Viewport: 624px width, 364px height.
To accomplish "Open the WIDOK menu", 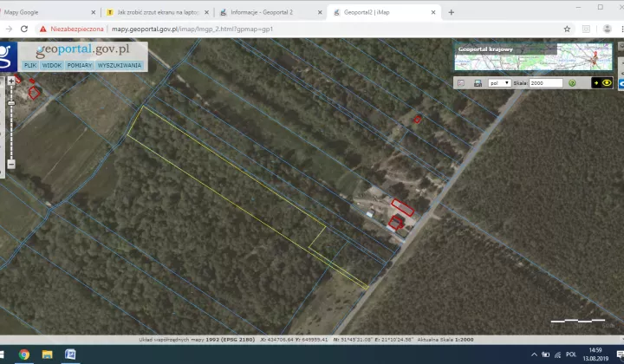I will coord(52,66).
